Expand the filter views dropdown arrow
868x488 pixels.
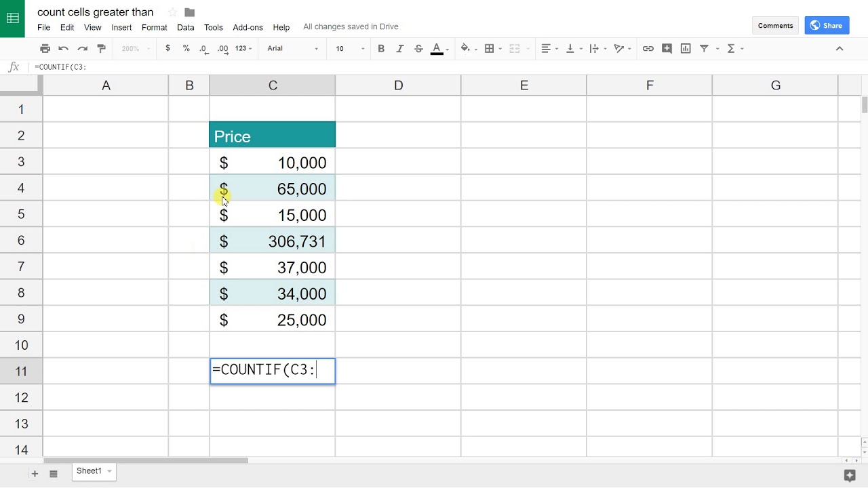(x=716, y=49)
